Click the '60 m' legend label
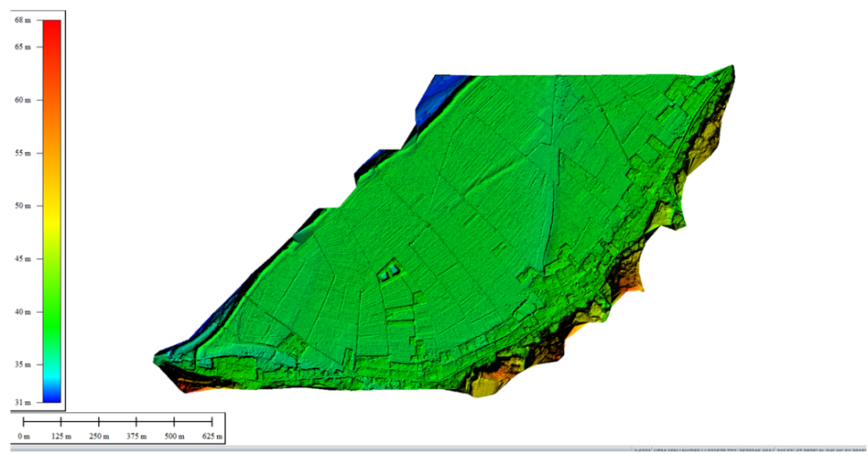Viewport: 868px width, 455px height. coord(23,100)
